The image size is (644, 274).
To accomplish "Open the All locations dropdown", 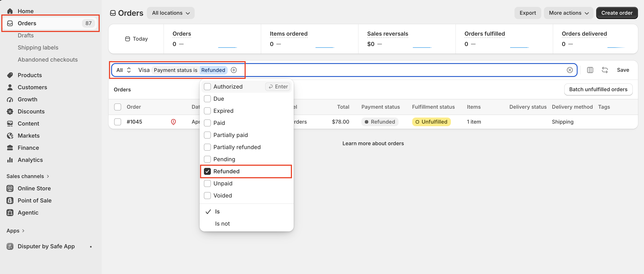I will point(171,13).
